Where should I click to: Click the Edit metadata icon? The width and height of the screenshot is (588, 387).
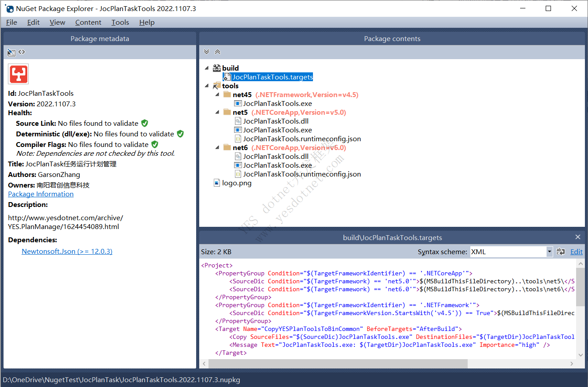[11, 53]
